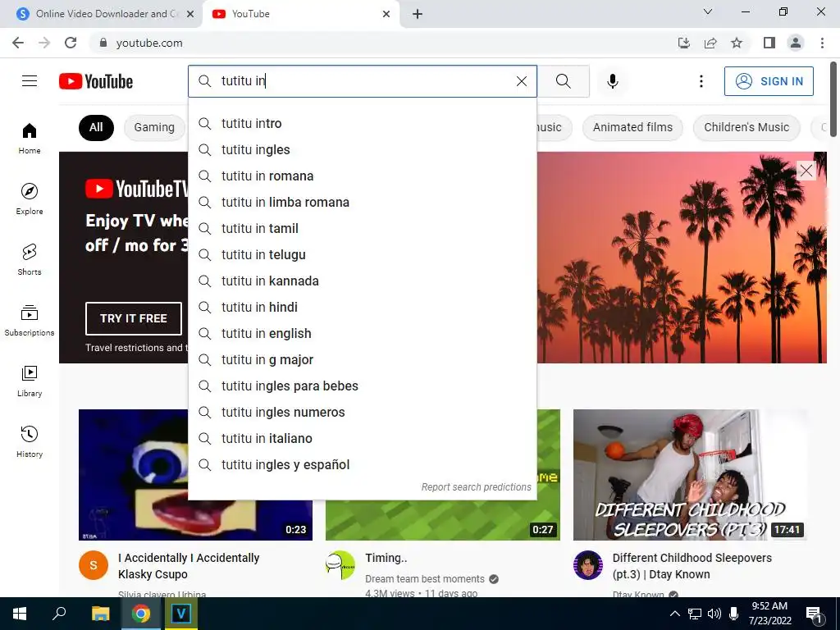The width and height of the screenshot is (840, 630).
Task: Go back in browser history
Action: coord(18,43)
